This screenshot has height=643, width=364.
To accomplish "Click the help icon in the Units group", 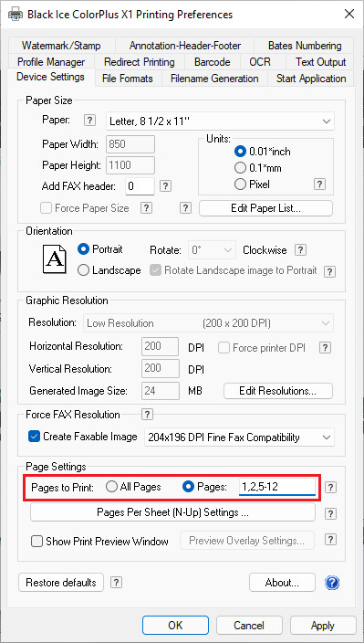I will coord(319,184).
